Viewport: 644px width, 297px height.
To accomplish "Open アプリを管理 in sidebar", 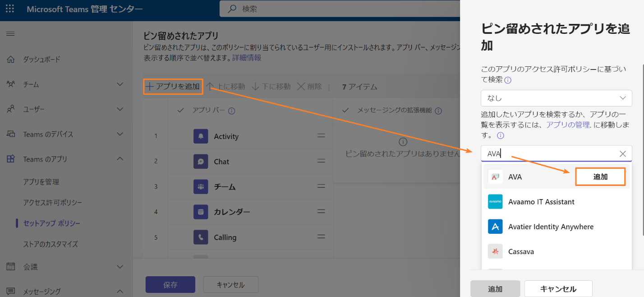I will [41, 182].
